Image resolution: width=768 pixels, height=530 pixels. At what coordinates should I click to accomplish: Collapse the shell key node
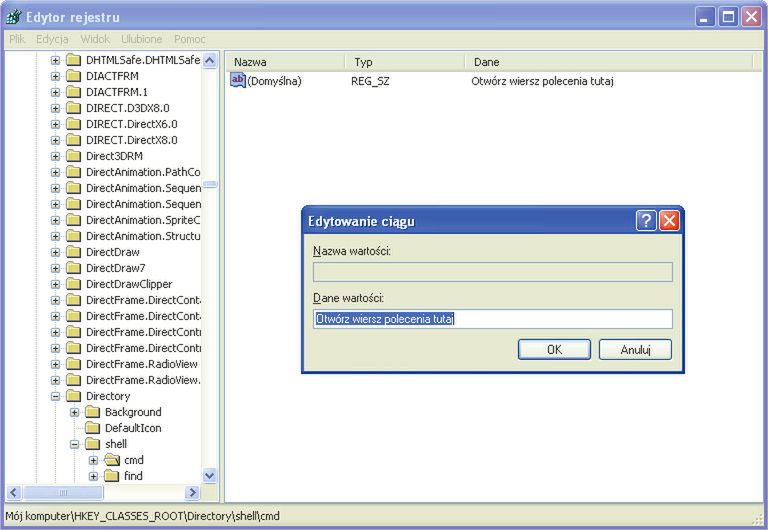coord(75,444)
